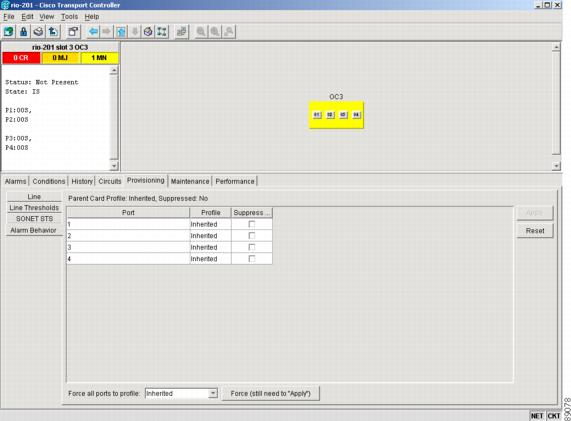Image resolution: width=571 pixels, height=421 pixels.
Task: Click the yellow 1 MN alarm counter
Action: (99, 58)
